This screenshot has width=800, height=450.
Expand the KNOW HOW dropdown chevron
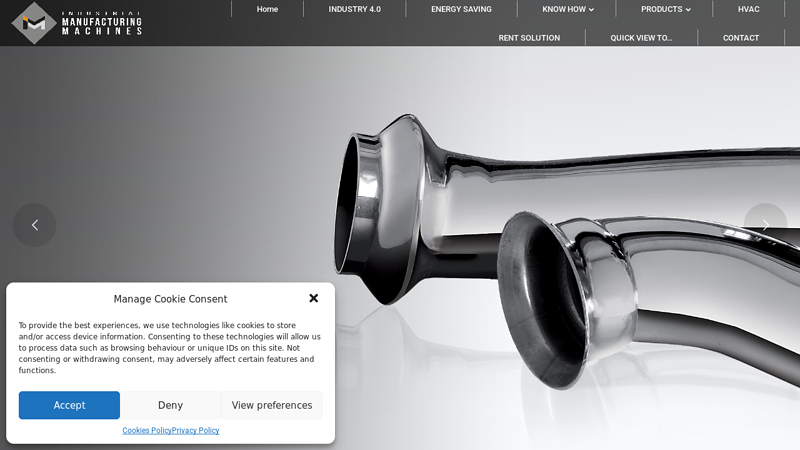(x=591, y=10)
